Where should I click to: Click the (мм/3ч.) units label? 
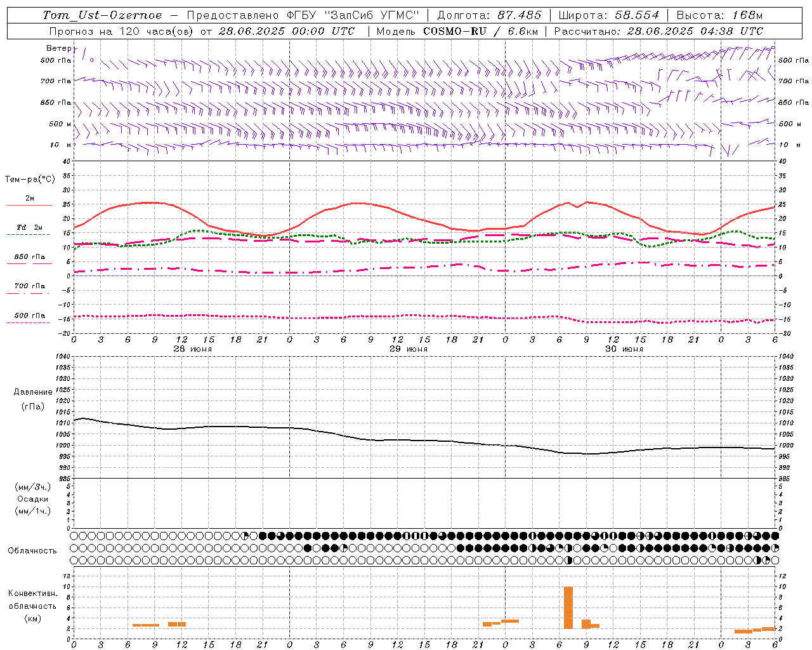click(x=33, y=487)
